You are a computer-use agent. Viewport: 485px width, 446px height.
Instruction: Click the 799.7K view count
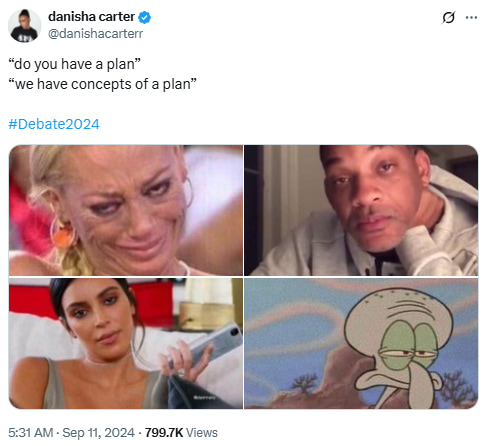click(164, 433)
